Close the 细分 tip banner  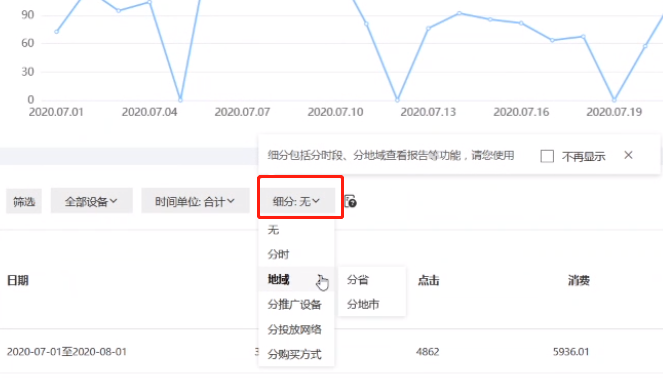[x=628, y=155]
